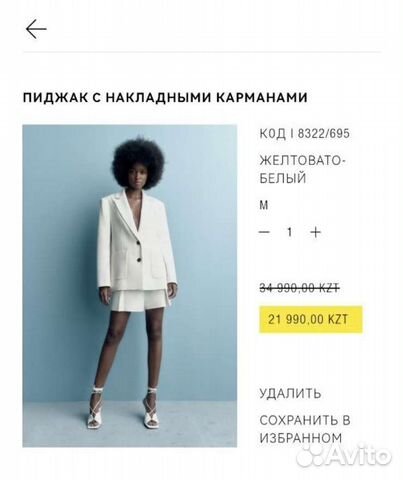Select the quantity value 1
This screenshot has width=403, height=480.
(x=290, y=232)
